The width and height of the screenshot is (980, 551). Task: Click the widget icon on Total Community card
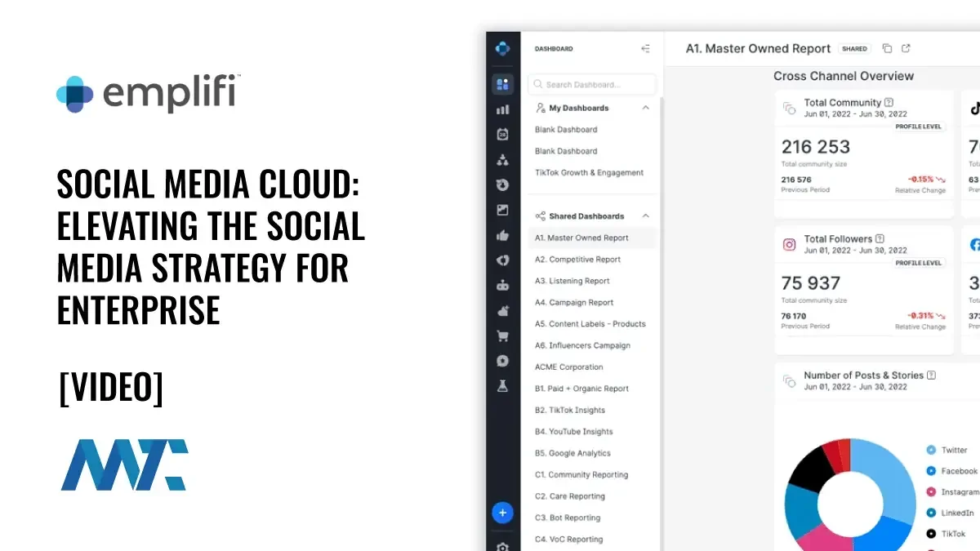[790, 109]
